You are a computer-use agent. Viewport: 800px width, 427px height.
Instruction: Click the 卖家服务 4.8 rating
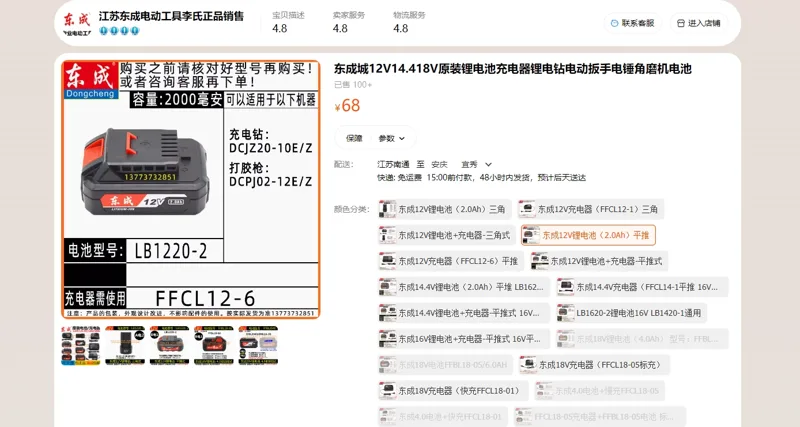point(349,22)
